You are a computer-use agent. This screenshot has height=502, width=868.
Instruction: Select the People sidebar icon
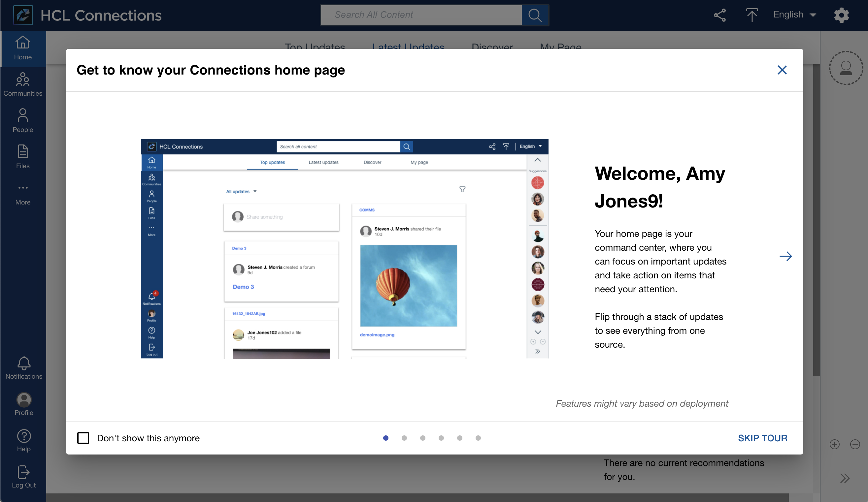[x=23, y=120]
